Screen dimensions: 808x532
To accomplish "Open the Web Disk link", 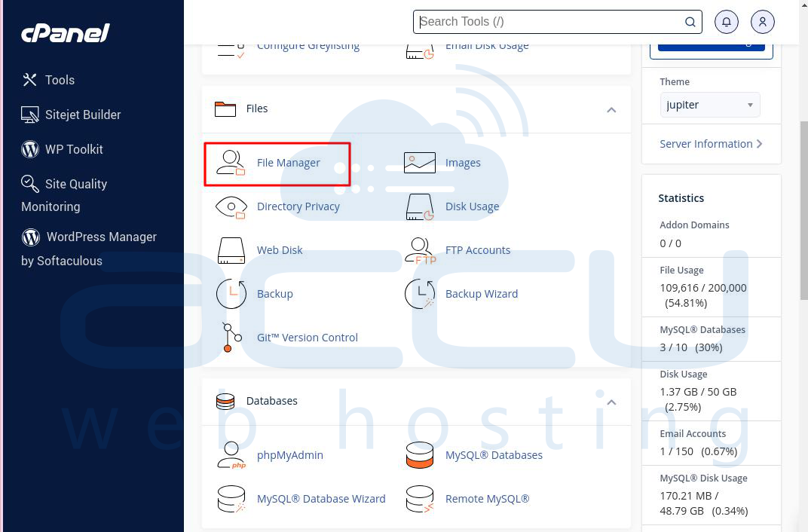I will [x=280, y=250].
